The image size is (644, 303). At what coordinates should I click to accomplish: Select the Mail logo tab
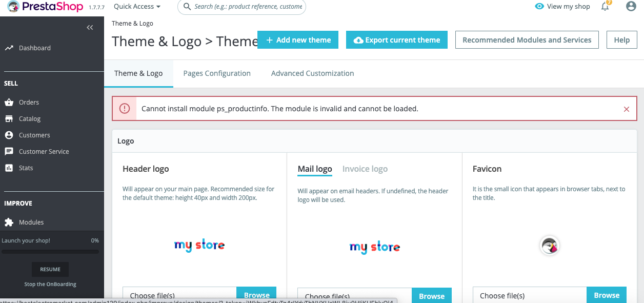point(315,169)
